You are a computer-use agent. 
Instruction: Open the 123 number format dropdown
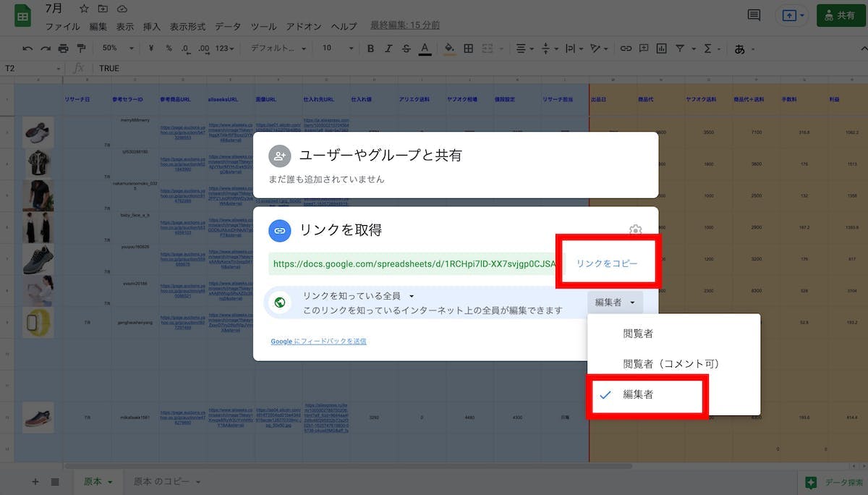coord(225,48)
